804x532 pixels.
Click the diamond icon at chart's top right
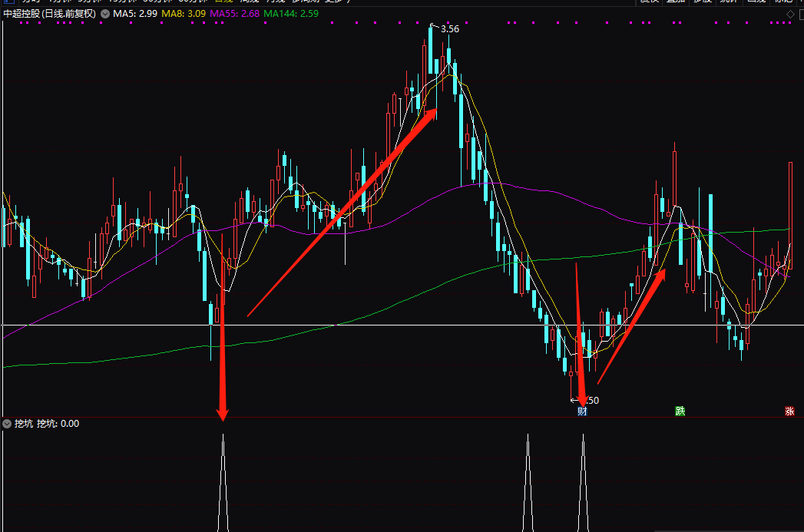click(790, 15)
